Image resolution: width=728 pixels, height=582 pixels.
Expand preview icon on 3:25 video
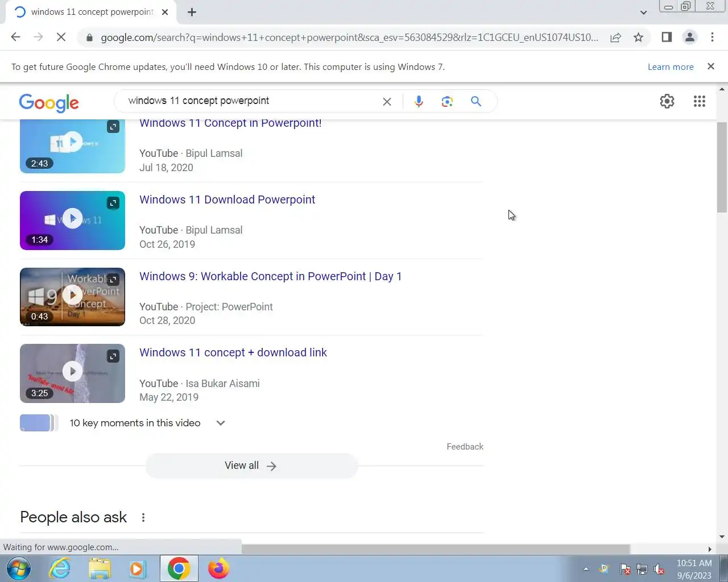[113, 356]
